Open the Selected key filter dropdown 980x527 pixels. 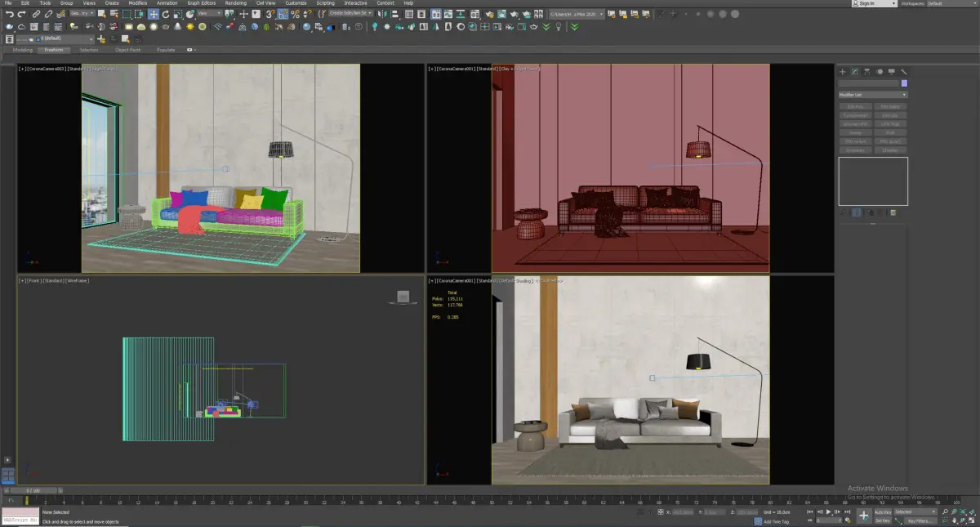(915, 511)
